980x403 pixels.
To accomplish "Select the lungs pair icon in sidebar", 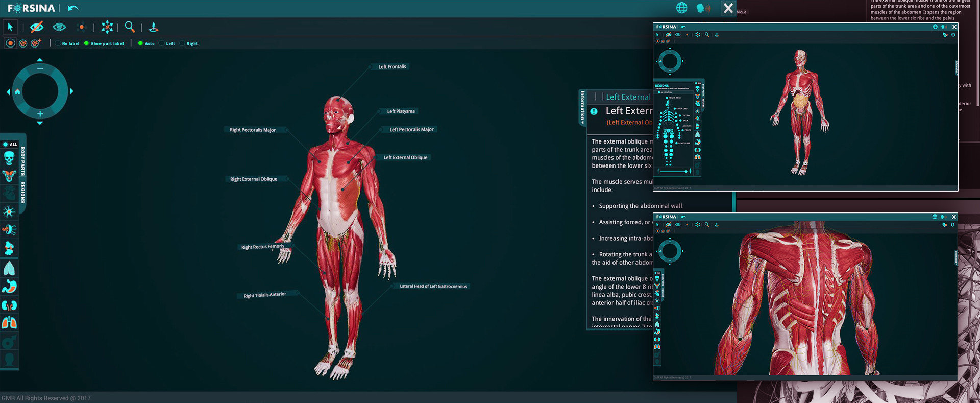I will [9, 323].
